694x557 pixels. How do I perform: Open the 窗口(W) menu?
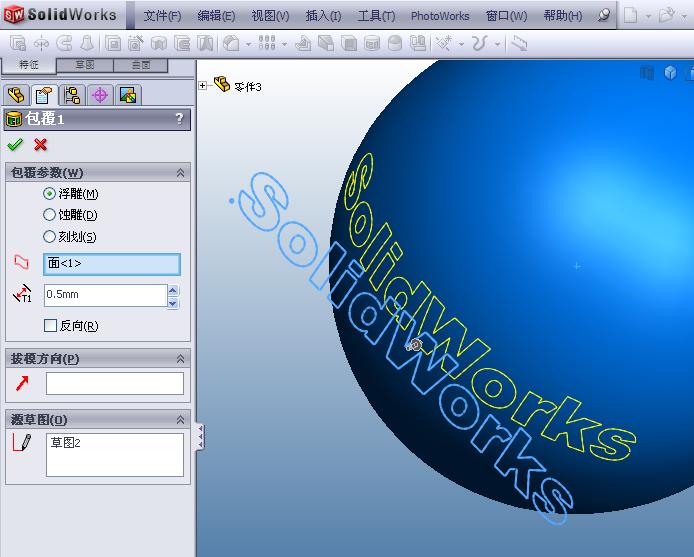507,16
